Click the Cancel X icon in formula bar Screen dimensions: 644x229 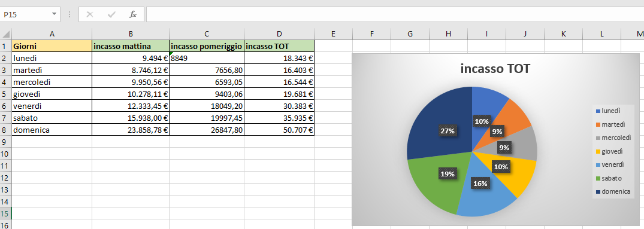point(89,14)
